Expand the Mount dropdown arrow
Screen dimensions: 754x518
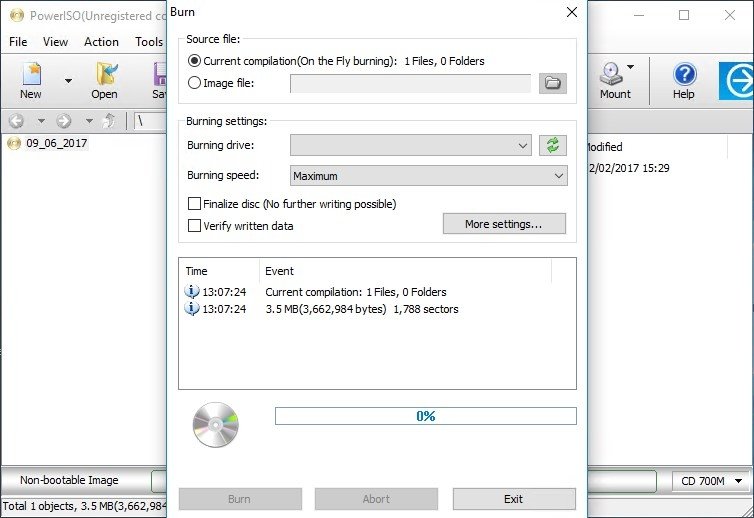[630, 67]
